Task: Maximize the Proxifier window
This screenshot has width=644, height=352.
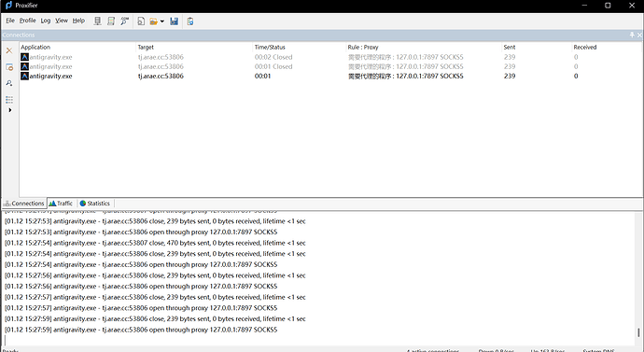Action: [608, 6]
